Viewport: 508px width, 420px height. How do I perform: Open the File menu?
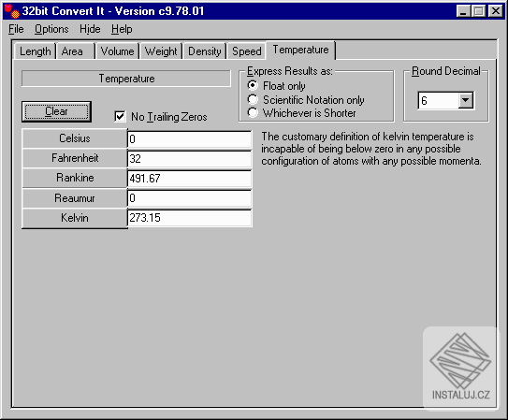16,30
